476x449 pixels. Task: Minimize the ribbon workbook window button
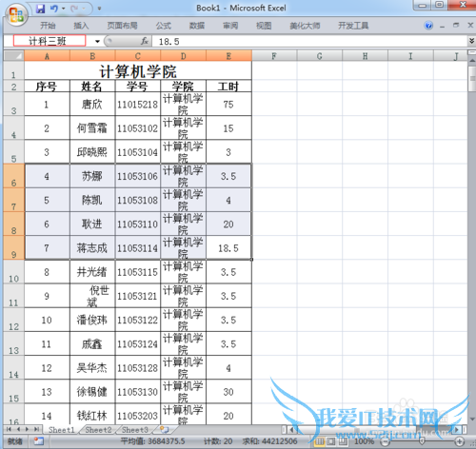[443, 26]
